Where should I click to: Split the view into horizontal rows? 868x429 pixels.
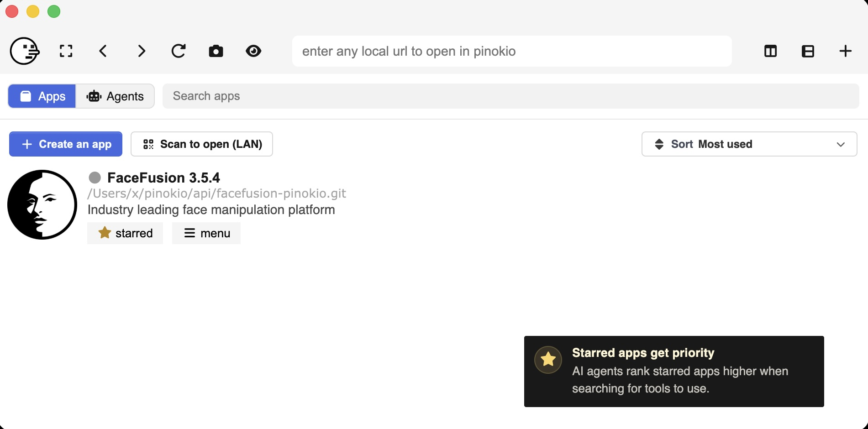pyautogui.click(x=808, y=51)
